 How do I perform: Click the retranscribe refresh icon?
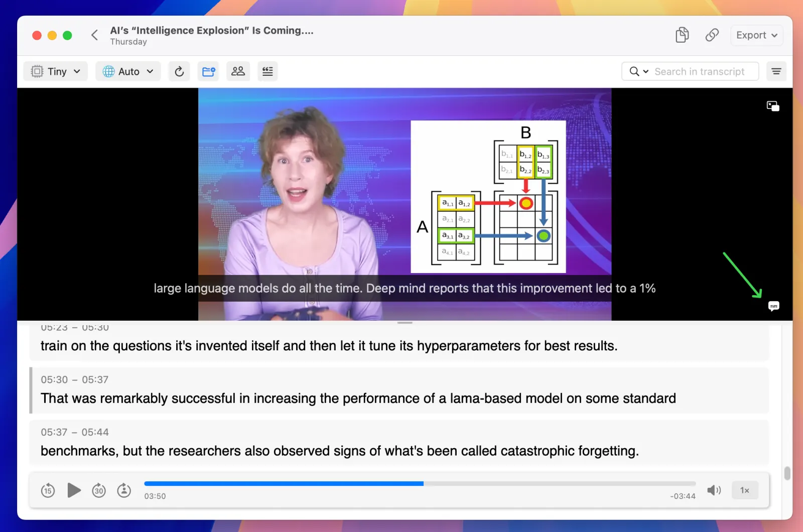click(x=179, y=71)
